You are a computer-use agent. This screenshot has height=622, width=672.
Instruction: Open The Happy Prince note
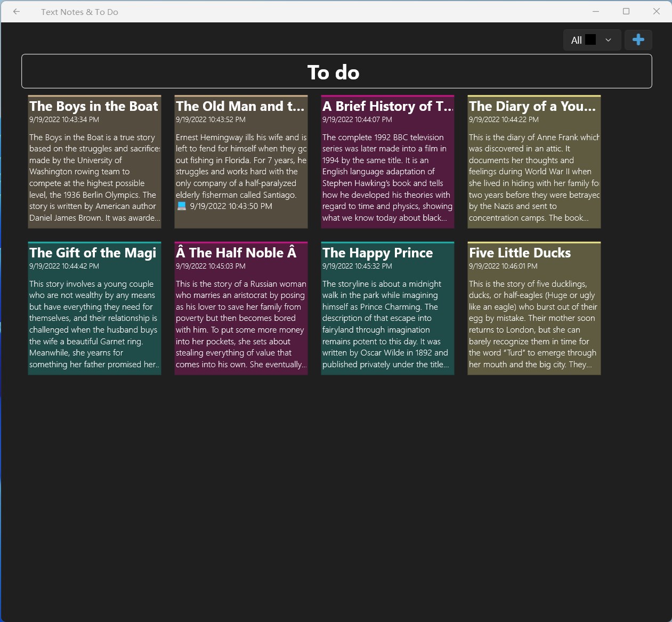point(387,309)
